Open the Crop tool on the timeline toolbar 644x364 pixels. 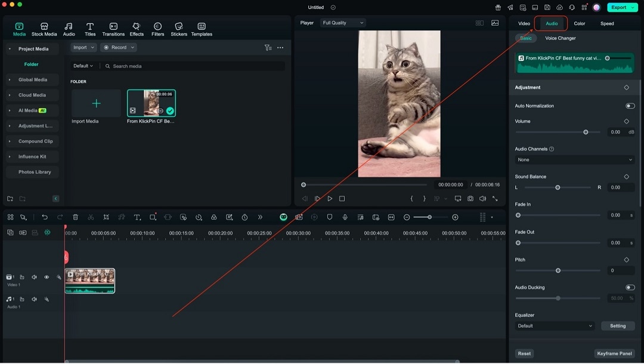click(106, 217)
